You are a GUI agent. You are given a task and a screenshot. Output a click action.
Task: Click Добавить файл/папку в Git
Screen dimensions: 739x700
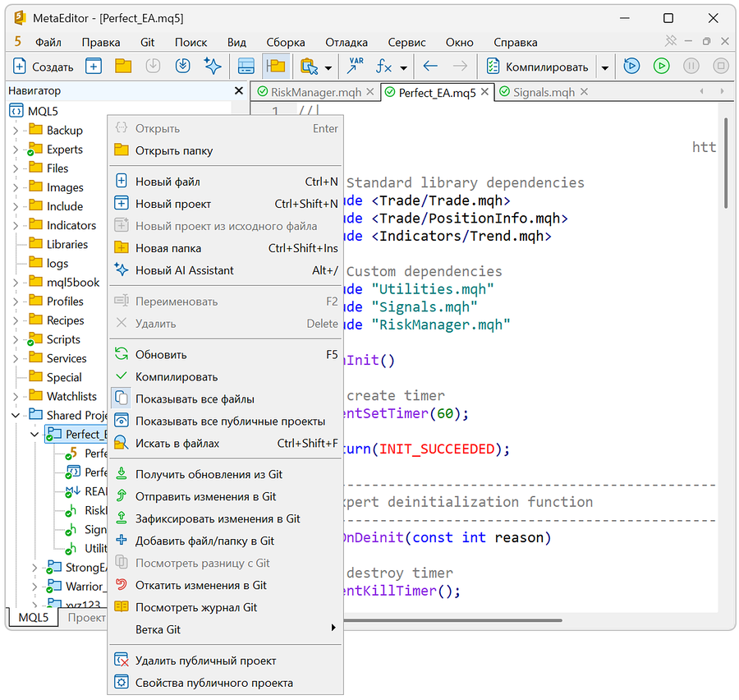click(225, 541)
